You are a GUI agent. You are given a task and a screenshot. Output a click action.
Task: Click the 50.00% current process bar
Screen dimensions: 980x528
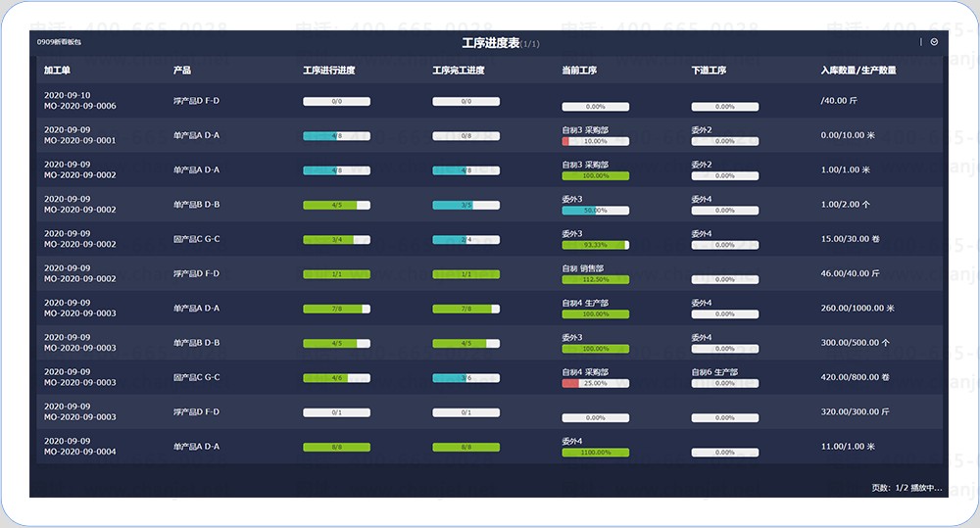tap(596, 211)
